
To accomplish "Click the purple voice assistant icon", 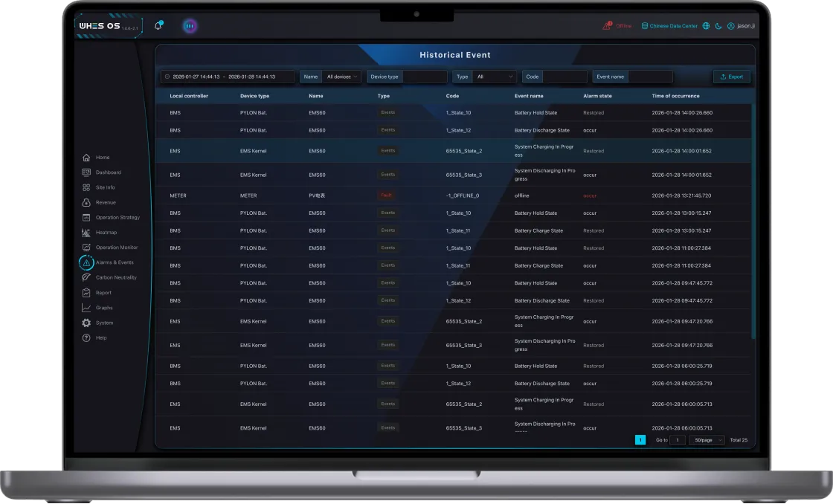I will [x=189, y=26].
